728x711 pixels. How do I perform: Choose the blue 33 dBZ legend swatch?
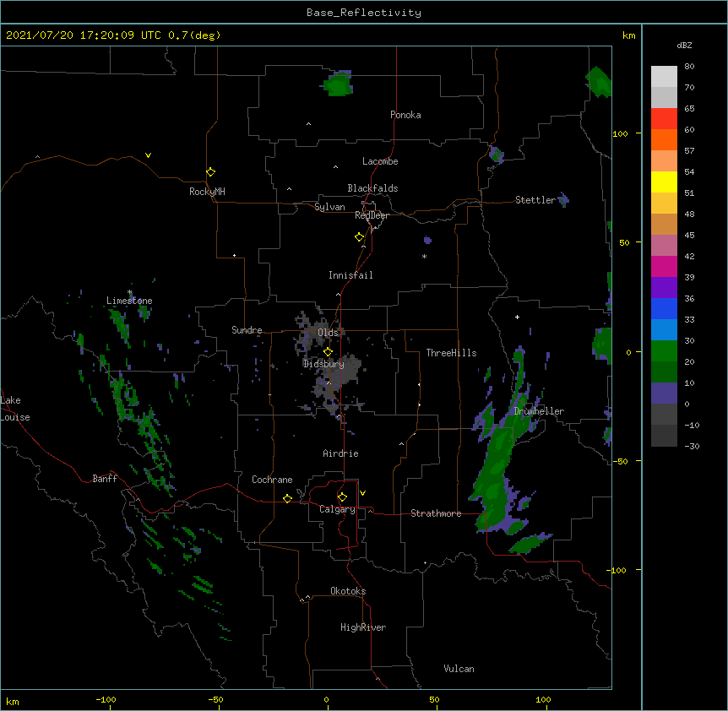pyautogui.click(x=664, y=308)
